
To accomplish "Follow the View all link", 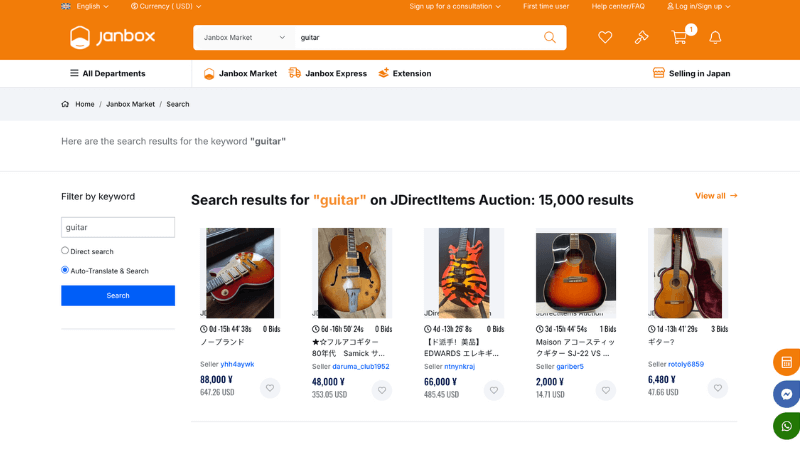I will tap(716, 195).
